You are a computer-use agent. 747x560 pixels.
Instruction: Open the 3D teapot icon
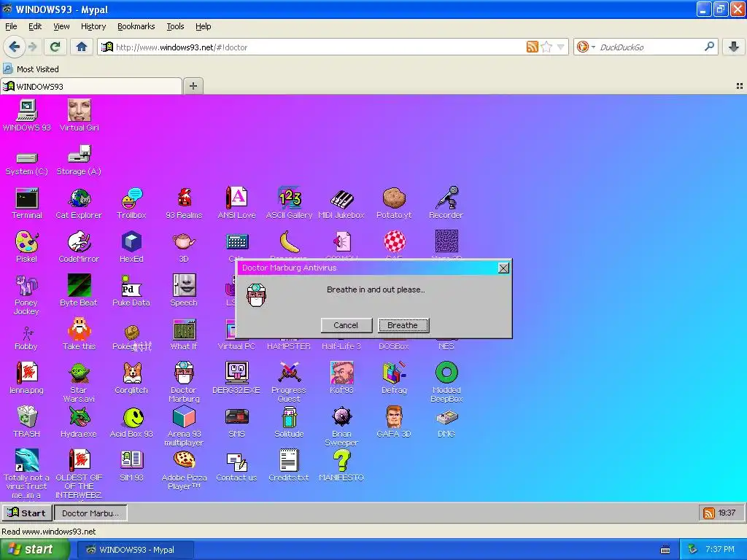(x=184, y=246)
